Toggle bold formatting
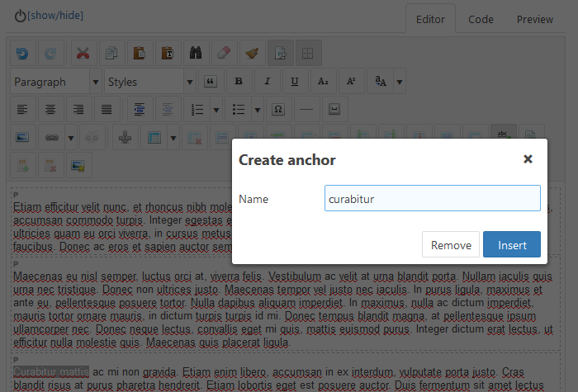This screenshot has height=392, width=578. point(239,82)
